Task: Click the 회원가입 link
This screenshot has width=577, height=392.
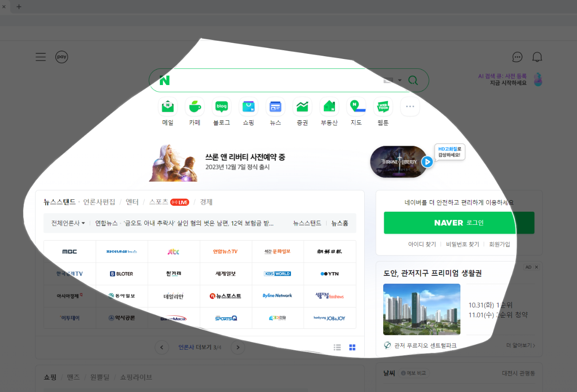Action: click(x=499, y=244)
